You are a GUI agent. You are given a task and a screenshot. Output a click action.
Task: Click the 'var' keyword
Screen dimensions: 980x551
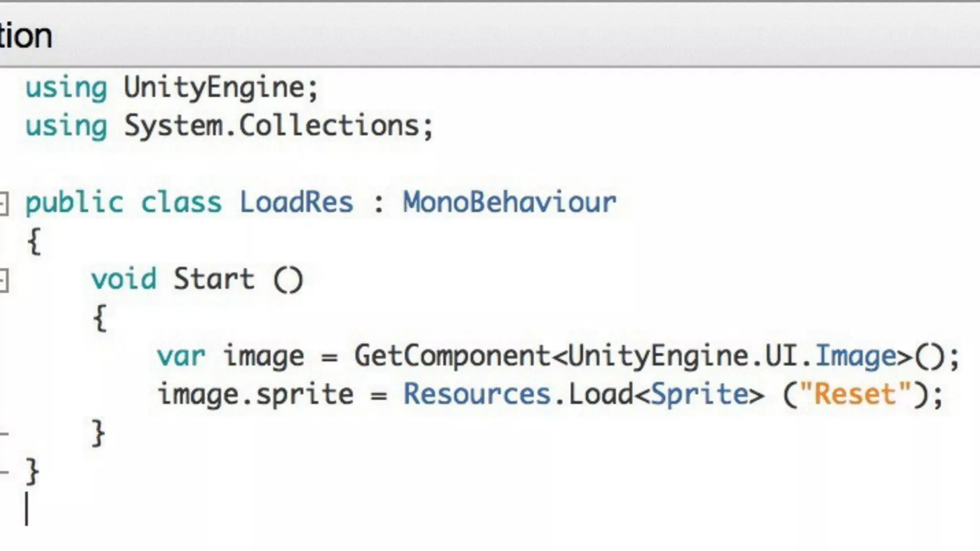pos(181,356)
